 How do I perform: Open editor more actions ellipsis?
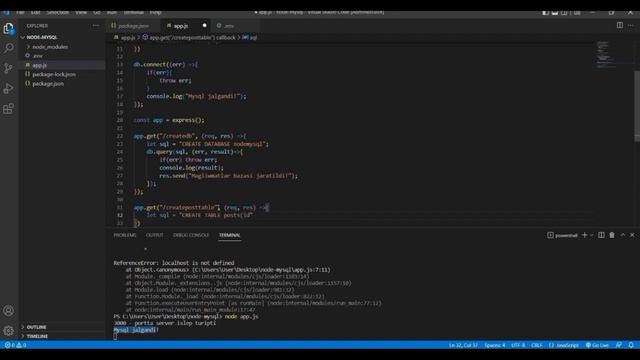click(x=631, y=25)
